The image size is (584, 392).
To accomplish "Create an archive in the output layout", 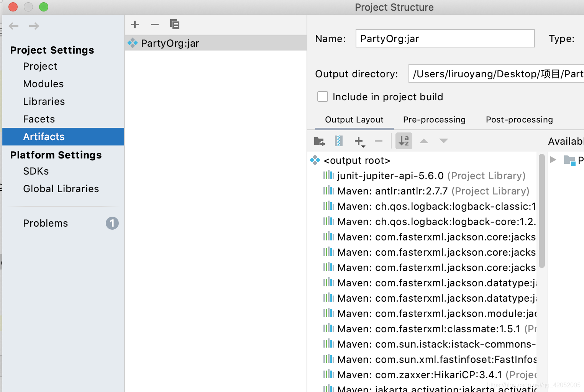I will coord(339,141).
